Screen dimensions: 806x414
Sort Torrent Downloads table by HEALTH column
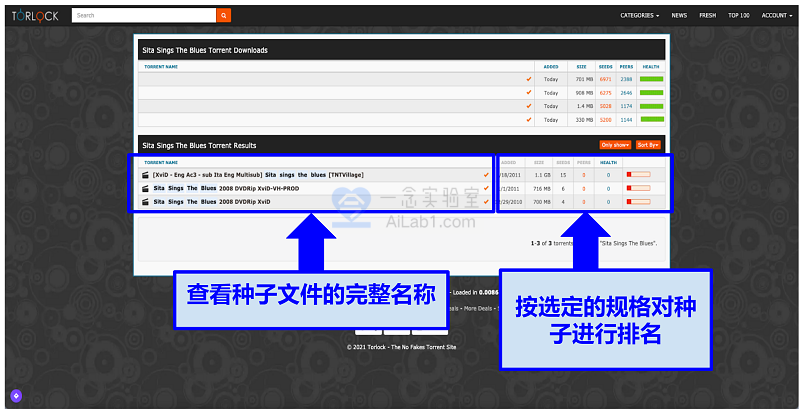[651, 67]
